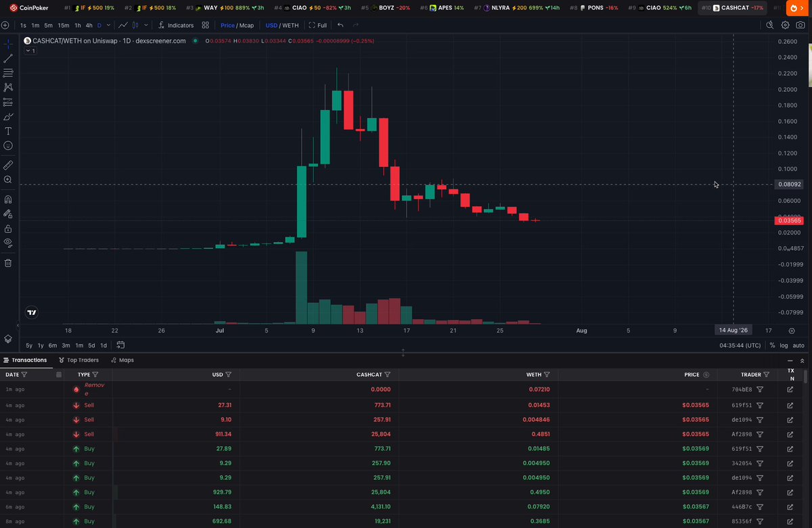This screenshot has width=812, height=528.
Task: Select the 15m timeframe
Action: (x=63, y=25)
